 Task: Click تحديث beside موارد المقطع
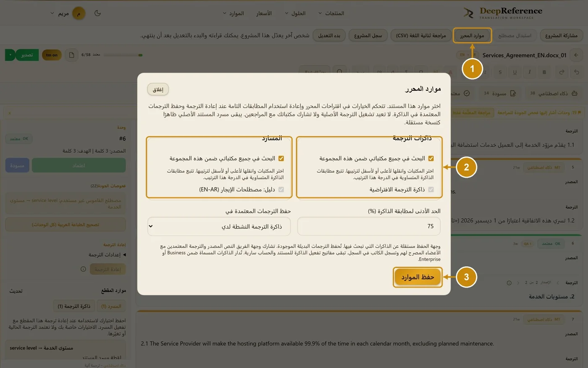coord(16,291)
